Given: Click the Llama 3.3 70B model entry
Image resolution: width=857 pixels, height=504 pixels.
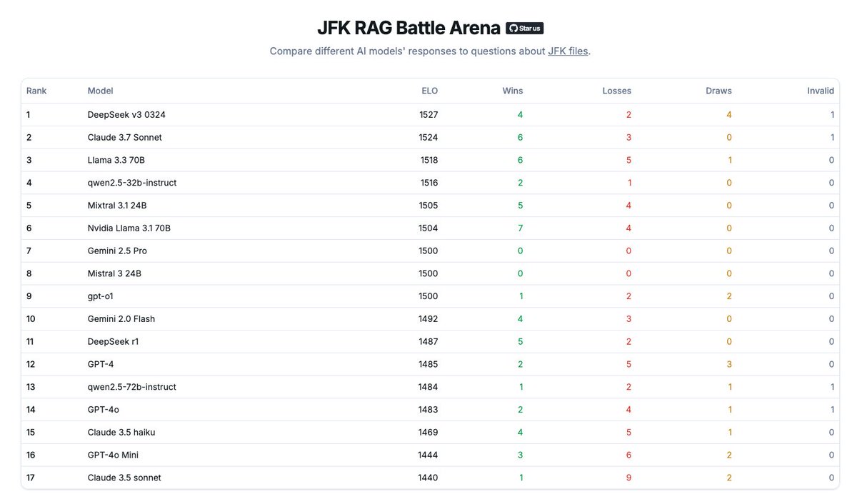Looking at the screenshot, I should (x=116, y=160).
